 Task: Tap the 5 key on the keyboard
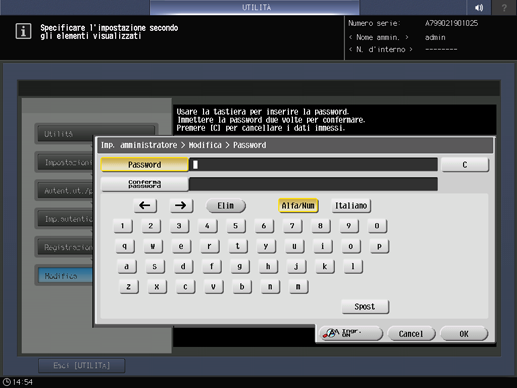236,226
